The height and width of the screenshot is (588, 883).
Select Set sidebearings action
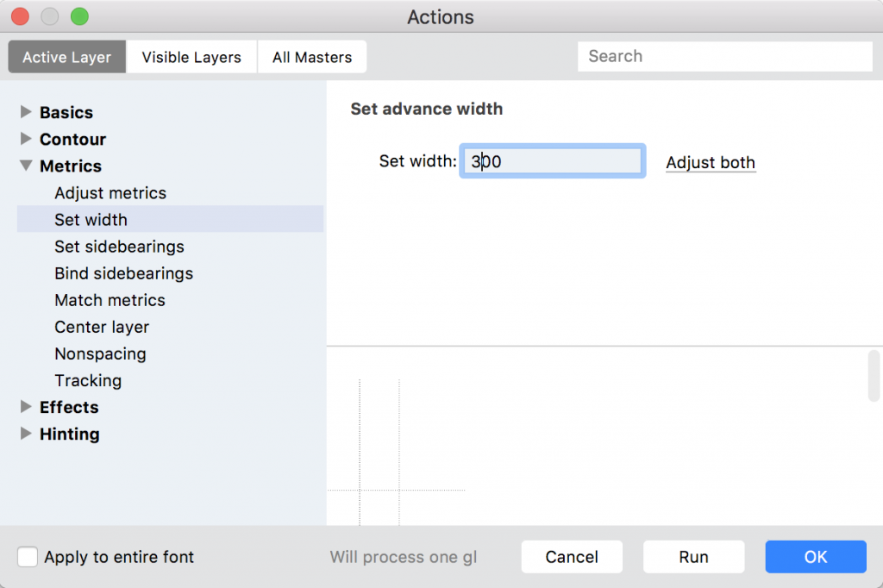coord(119,247)
